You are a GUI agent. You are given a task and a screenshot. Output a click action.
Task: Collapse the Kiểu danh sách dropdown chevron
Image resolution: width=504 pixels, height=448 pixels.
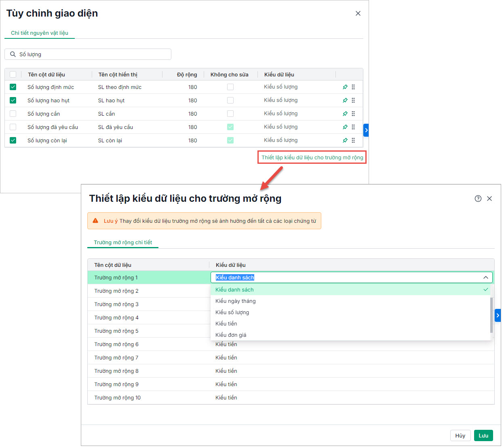pos(485,277)
